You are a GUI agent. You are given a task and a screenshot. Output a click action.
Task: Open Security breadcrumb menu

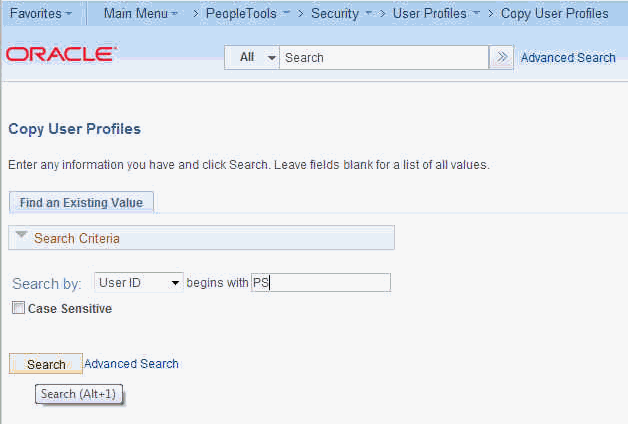click(x=341, y=14)
